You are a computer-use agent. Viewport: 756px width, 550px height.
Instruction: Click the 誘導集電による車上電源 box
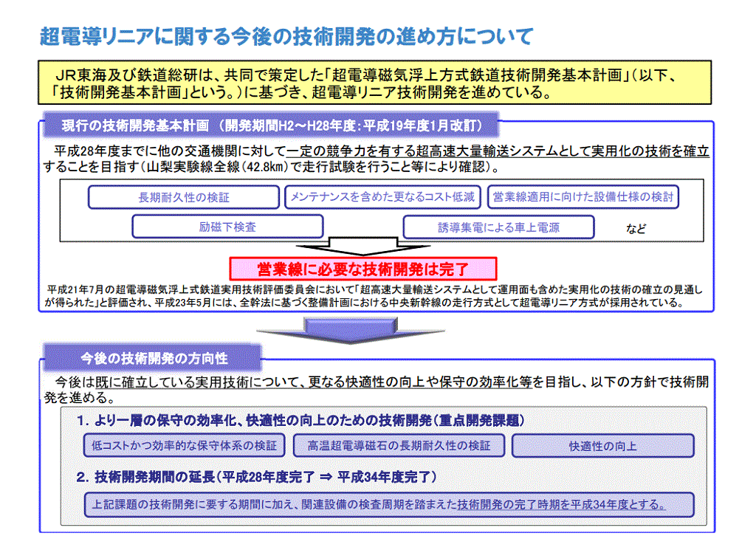(498, 227)
